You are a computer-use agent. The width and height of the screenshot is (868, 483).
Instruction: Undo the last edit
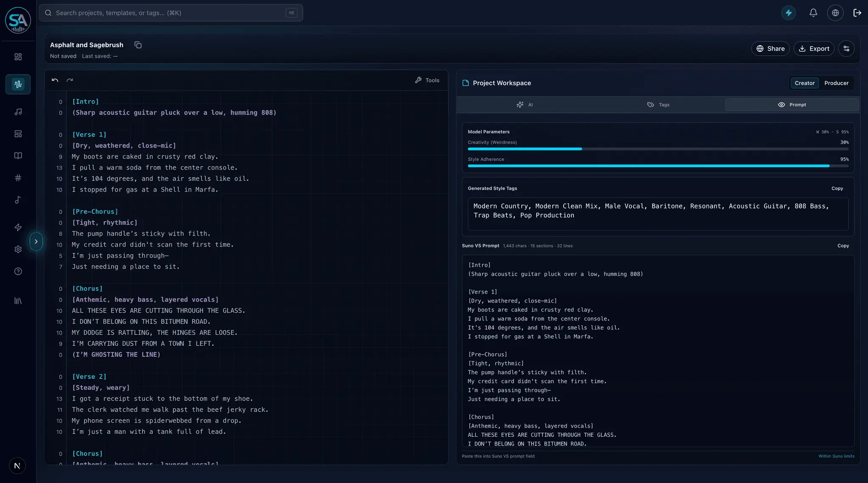click(55, 80)
